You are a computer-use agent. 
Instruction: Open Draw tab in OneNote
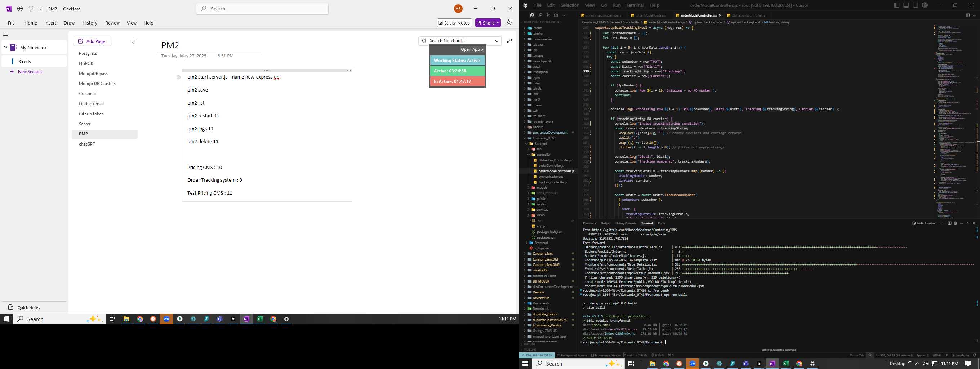click(69, 23)
